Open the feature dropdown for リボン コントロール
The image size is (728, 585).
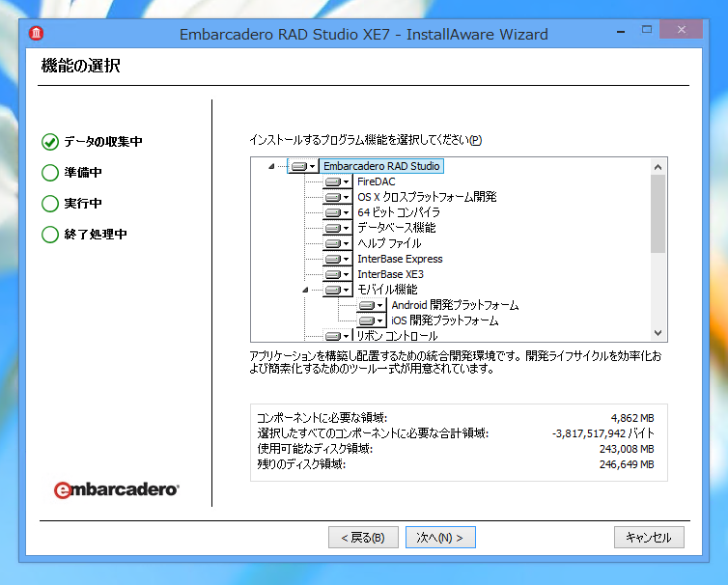(x=337, y=335)
